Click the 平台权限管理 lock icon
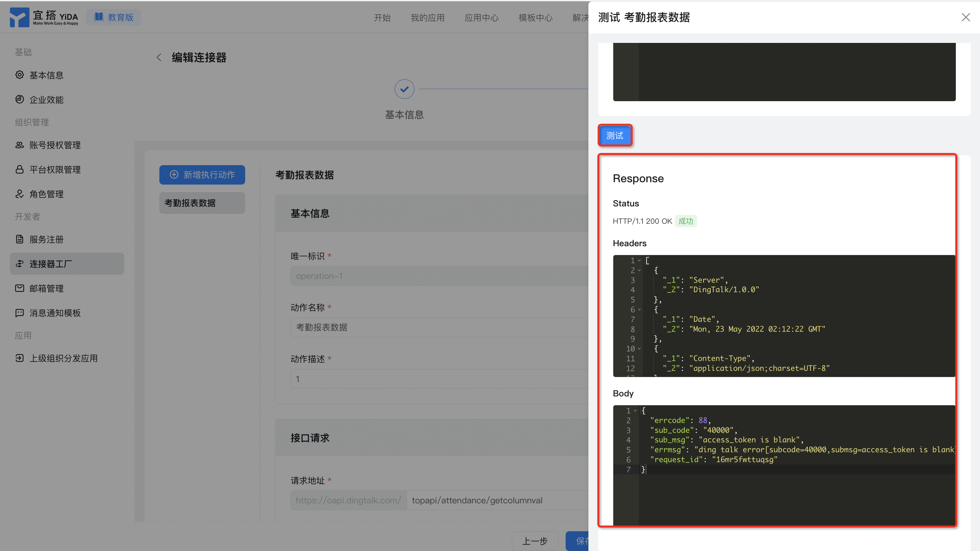 click(19, 169)
